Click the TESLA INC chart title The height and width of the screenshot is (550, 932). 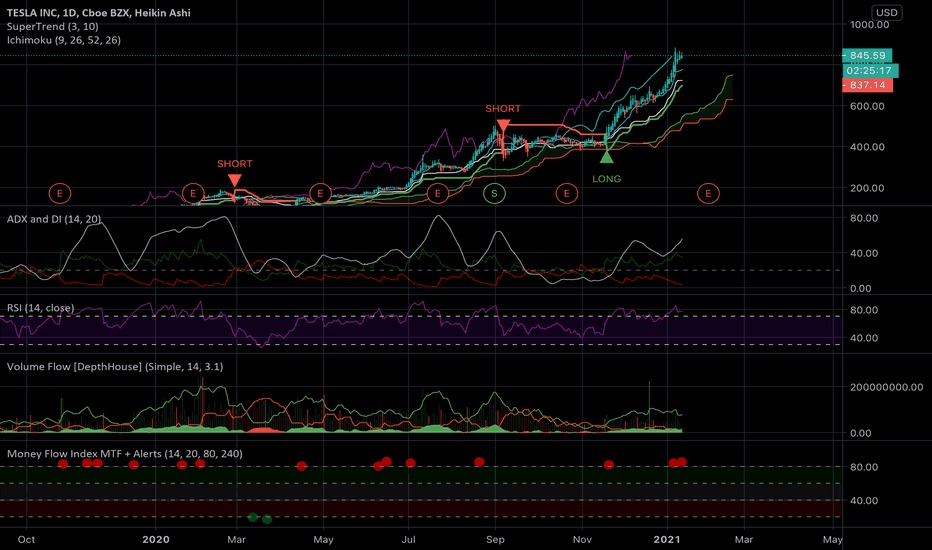99,12
